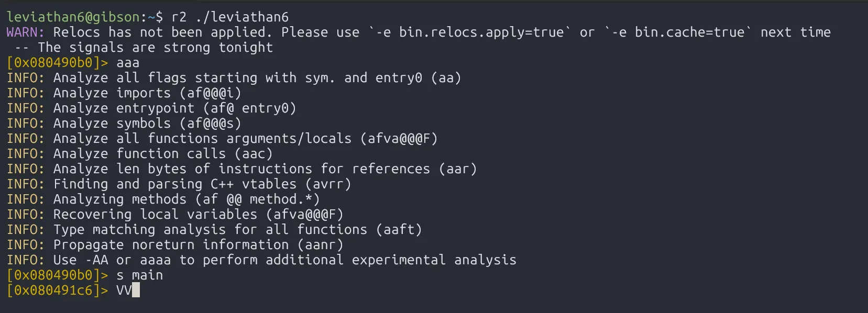Click "The signals are strong tonight" message
The height and width of the screenshot is (313, 868).
155,47
